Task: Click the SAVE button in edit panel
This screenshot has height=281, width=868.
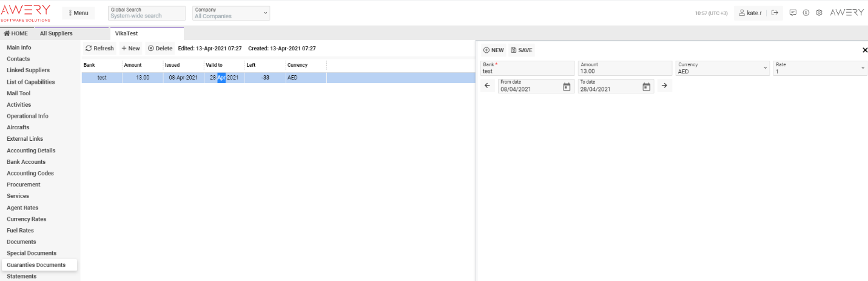Action: 521,50
